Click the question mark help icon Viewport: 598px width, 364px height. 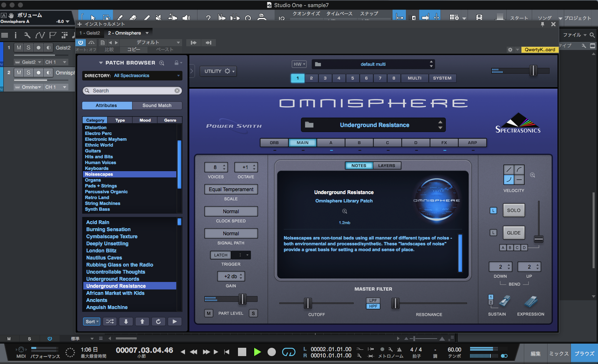point(208,17)
